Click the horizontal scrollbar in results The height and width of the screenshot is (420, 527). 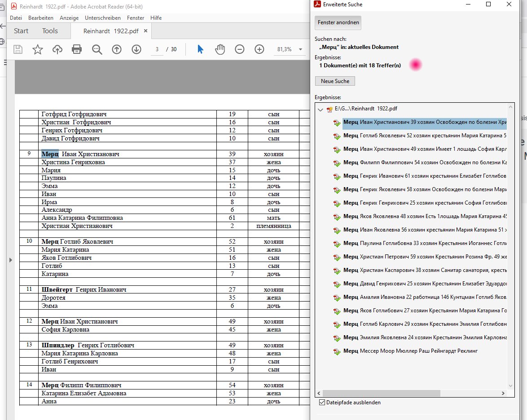381,393
